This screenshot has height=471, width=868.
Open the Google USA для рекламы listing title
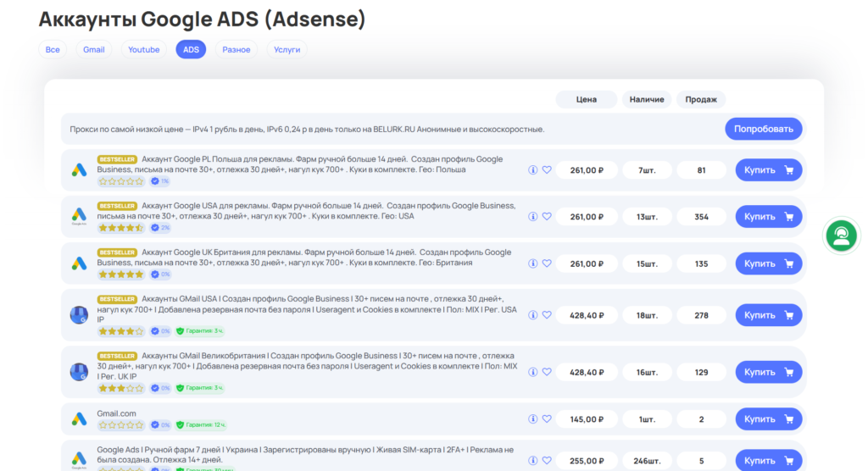[306, 211]
